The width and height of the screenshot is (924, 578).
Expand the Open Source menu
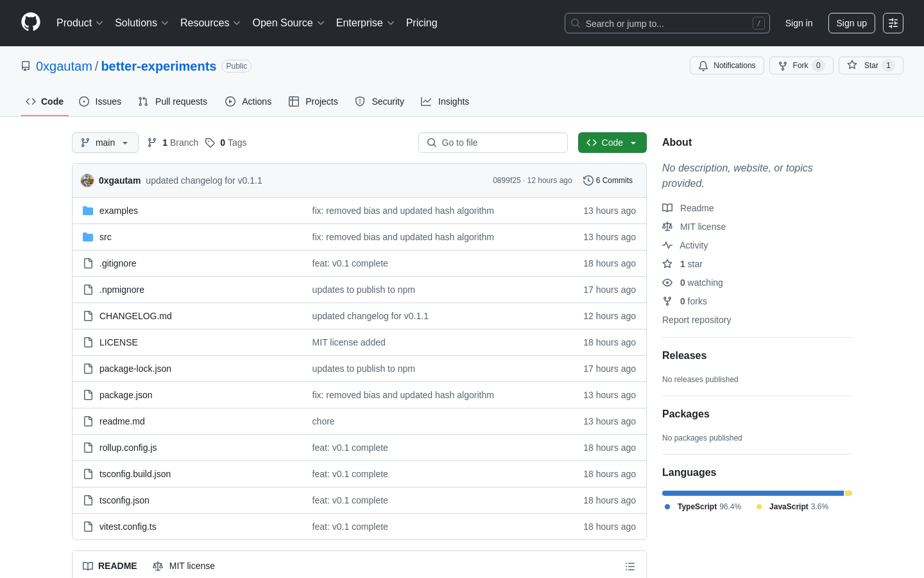click(289, 23)
